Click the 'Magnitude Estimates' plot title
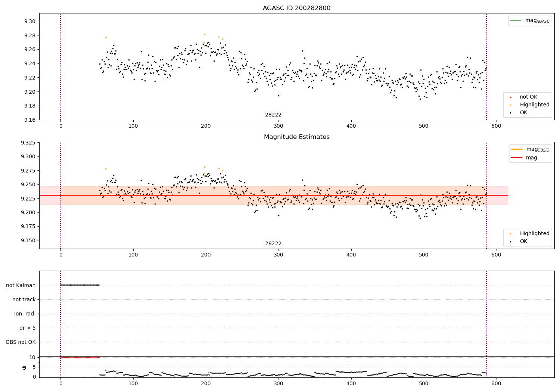Image resolution: width=560 pixels, height=392 pixels. [296, 137]
